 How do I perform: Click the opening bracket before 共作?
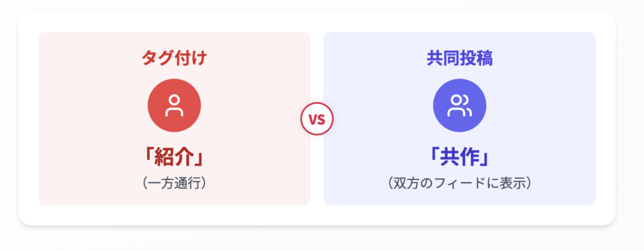[433, 158]
